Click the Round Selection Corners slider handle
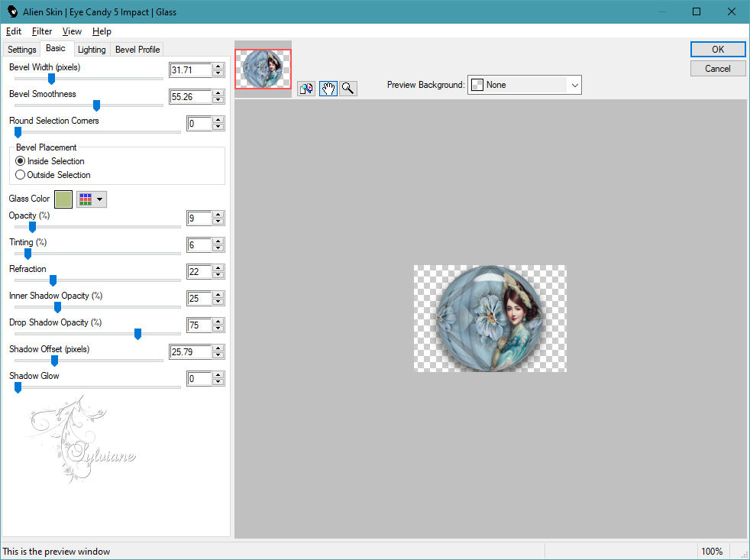This screenshot has width=750, height=560. [x=18, y=132]
